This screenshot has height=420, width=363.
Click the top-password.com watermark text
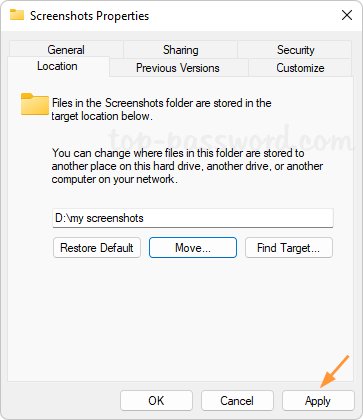[x=230, y=139]
